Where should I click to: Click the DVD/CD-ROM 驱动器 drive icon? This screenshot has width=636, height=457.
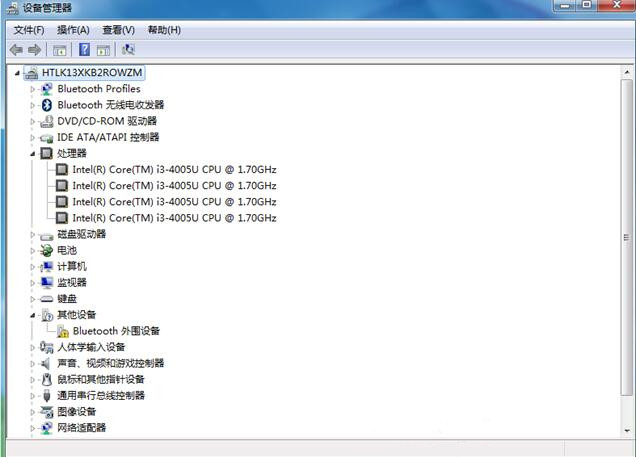tap(47, 121)
